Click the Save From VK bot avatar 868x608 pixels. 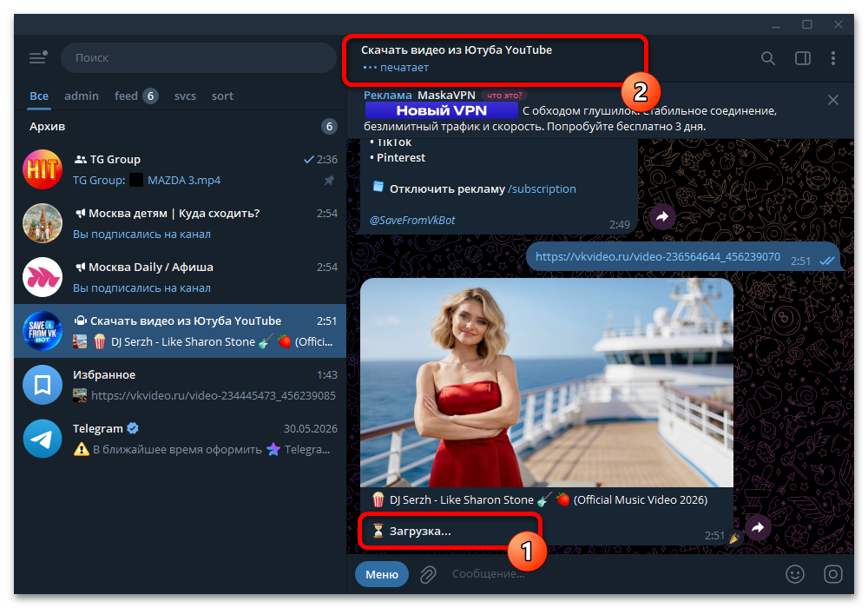point(42,331)
